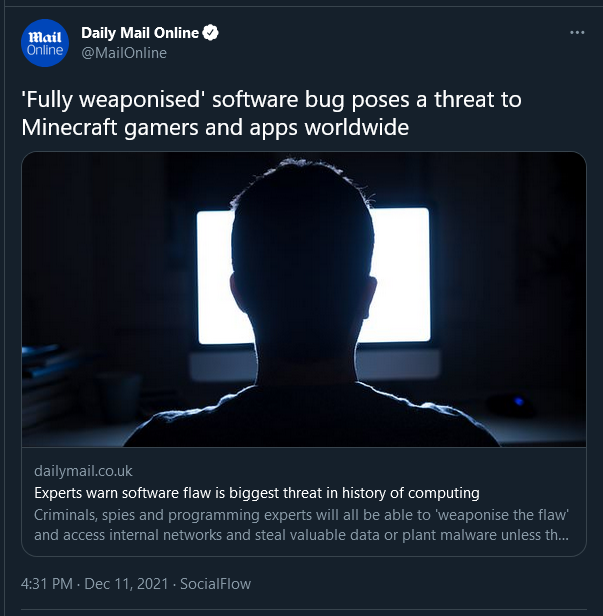
Task: Click the blue Mail Online profile avatar
Action: 45,43
